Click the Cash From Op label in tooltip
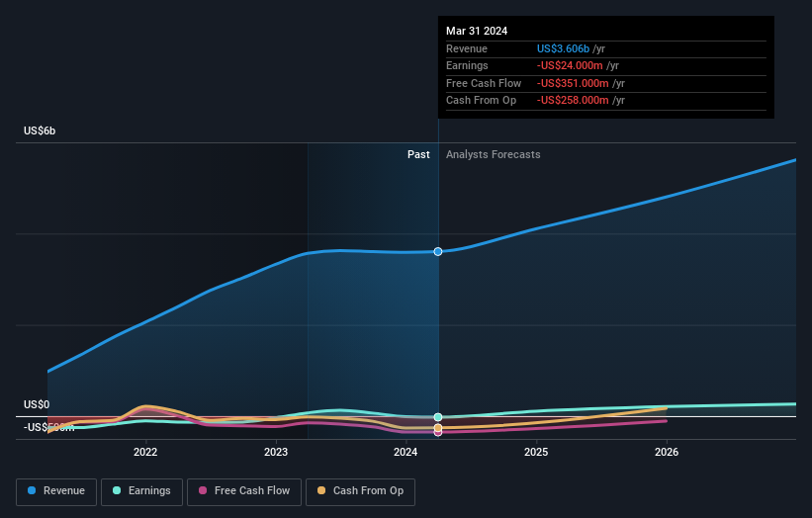The width and height of the screenshot is (812, 518). [x=481, y=101]
